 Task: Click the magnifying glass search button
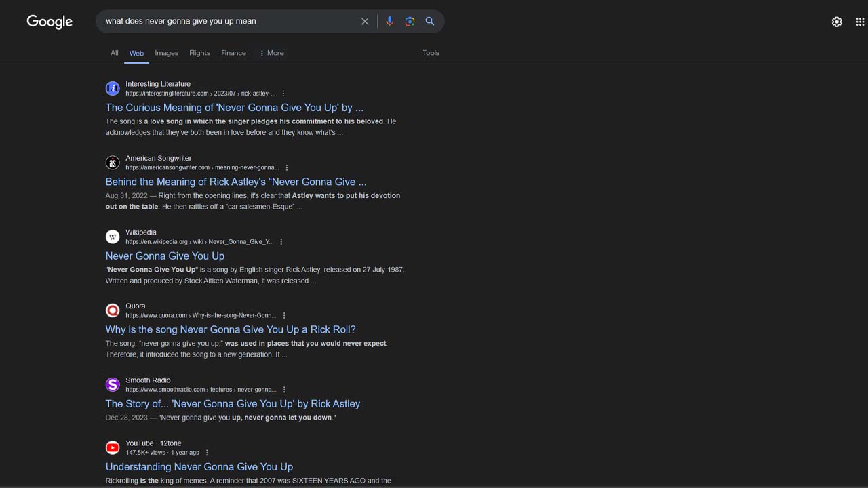430,21
